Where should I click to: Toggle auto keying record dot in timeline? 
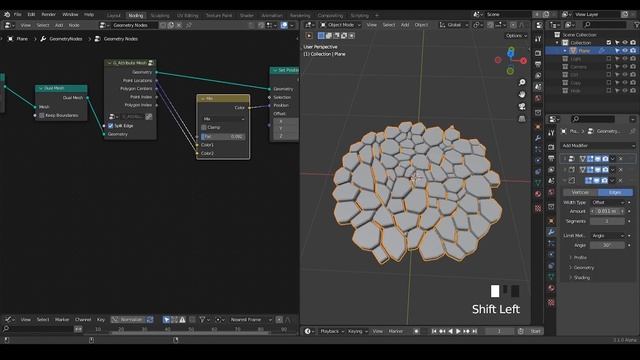pyautogui.click(x=416, y=331)
